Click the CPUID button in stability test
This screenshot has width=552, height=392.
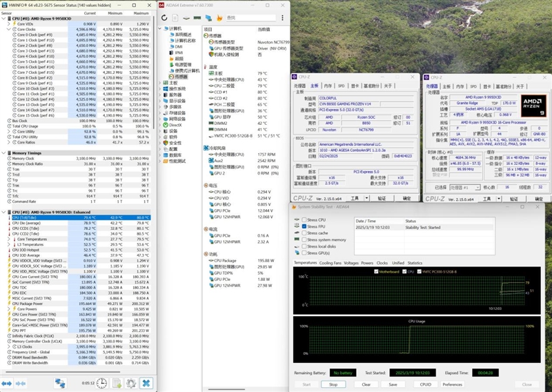tap(425, 384)
